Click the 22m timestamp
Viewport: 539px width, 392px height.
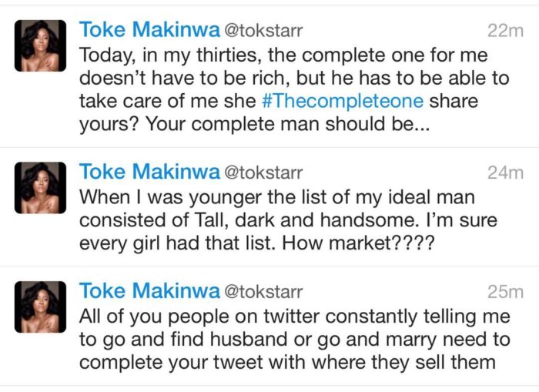pos(505,31)
